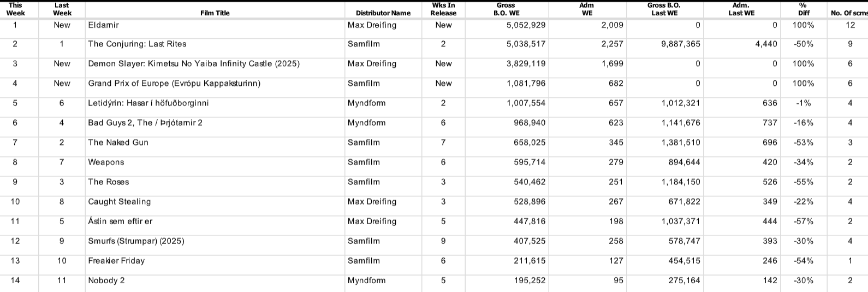This screenshot has height=292, width=868.
Task: Select the Nobody 2 title cell
Action: 106,281
